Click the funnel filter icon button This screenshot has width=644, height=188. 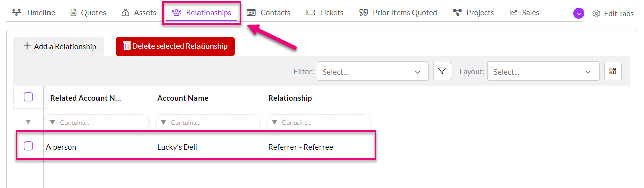point(442,71)
